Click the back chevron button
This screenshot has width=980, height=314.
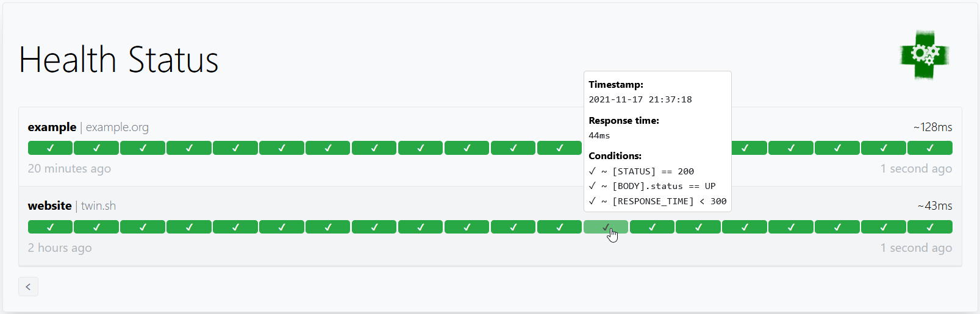[28, 287]
